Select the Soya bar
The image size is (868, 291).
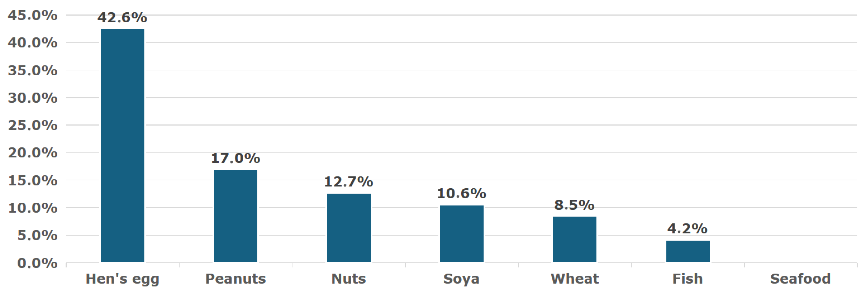tap(461, 233)
